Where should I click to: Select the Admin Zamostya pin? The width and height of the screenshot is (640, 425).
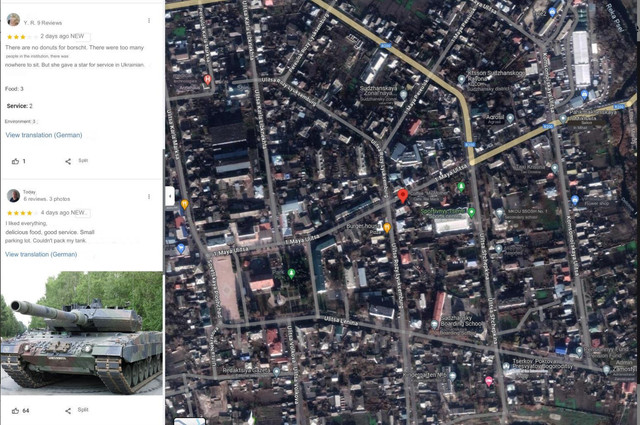pos(607,370)
